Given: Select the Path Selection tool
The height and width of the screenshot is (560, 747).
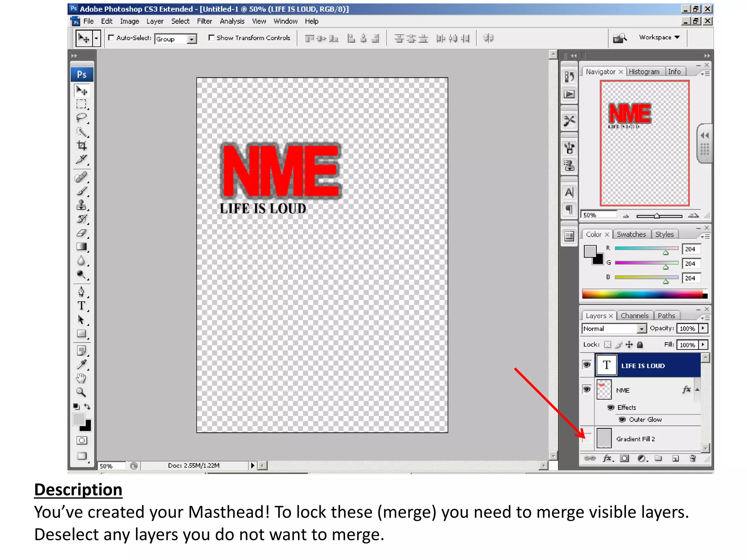Looking at the screenshot, I should (81, 320).
